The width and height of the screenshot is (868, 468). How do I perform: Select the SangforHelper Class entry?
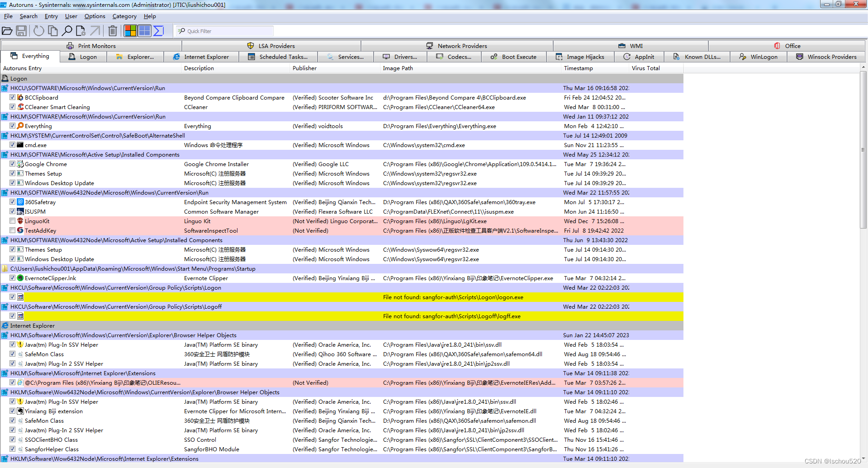[342, 449]
